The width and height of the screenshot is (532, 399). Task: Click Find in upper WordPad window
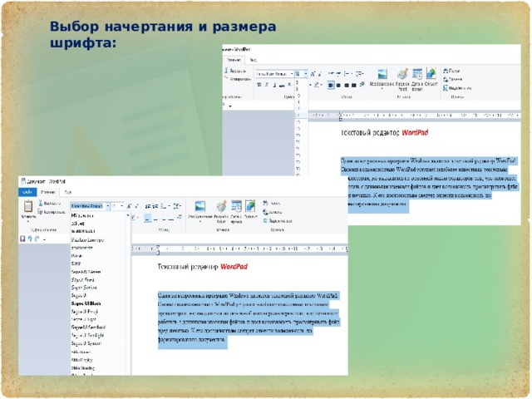click(451, 71)
